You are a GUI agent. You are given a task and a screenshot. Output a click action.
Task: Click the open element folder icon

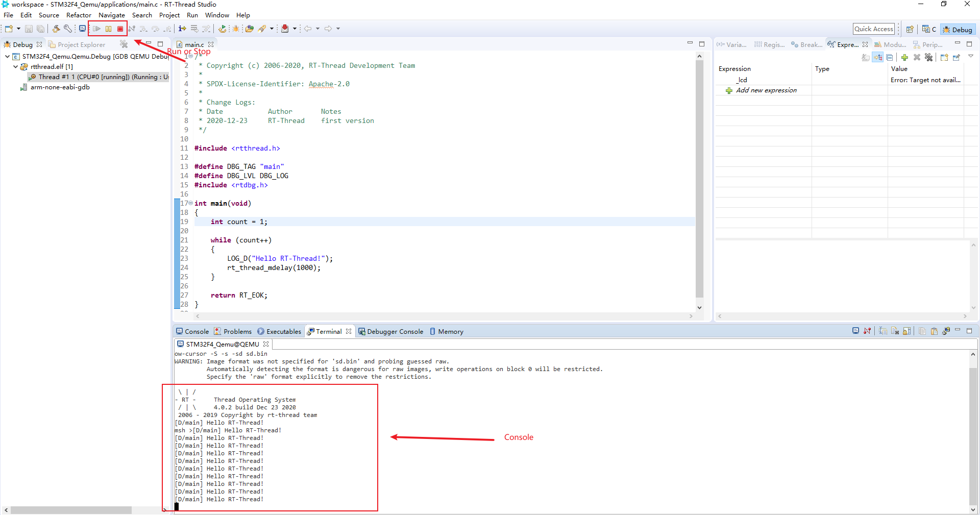coord(249,29)
